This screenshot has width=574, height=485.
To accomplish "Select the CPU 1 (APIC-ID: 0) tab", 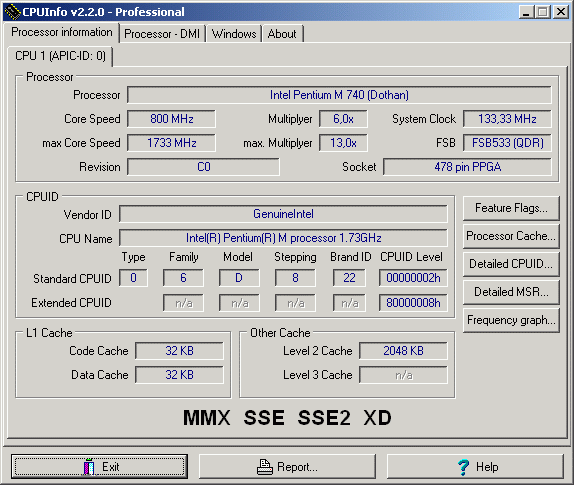I will point(60,56).
